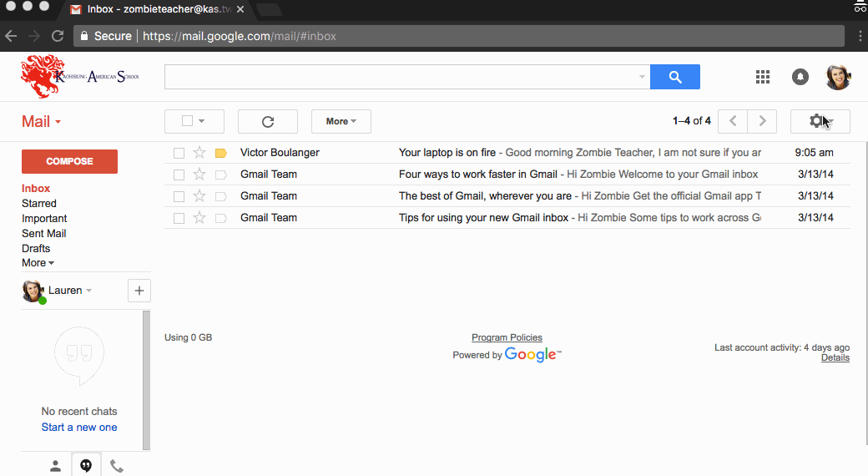The width and height of the screenshot is (868, 476).
Task: Select the Victor Boulanger email checkbox
Action: click(x=179, y=153)
